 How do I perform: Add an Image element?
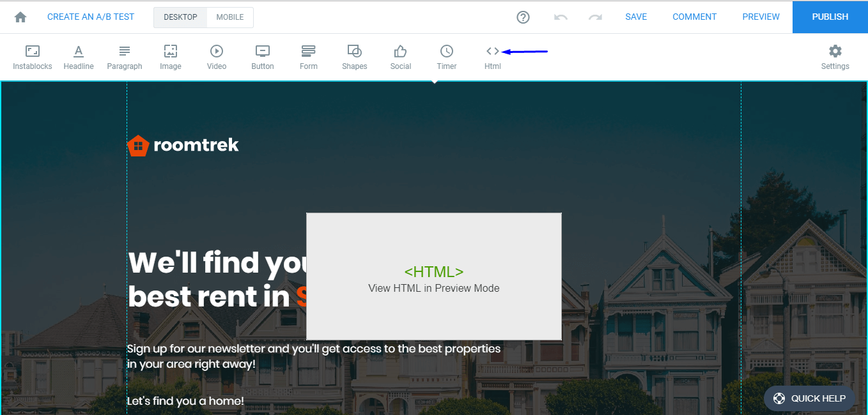click(171, 57)
